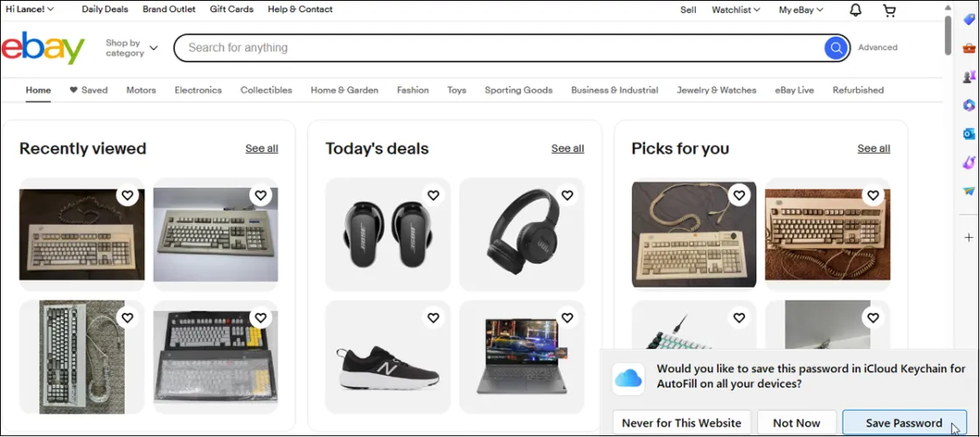The height and width of the screenshot is (437, 980).
Task: Click the blue search magnifier button
Action: (x=836, y=48)
